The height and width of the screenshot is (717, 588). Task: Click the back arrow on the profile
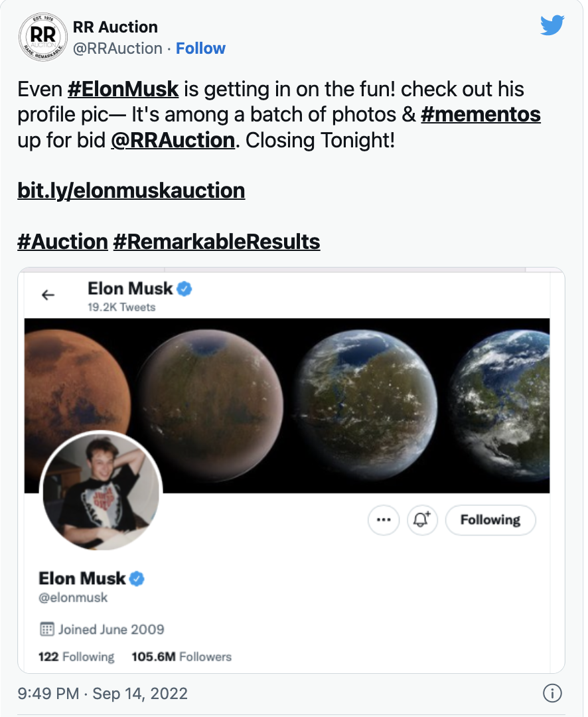(48, 295)
